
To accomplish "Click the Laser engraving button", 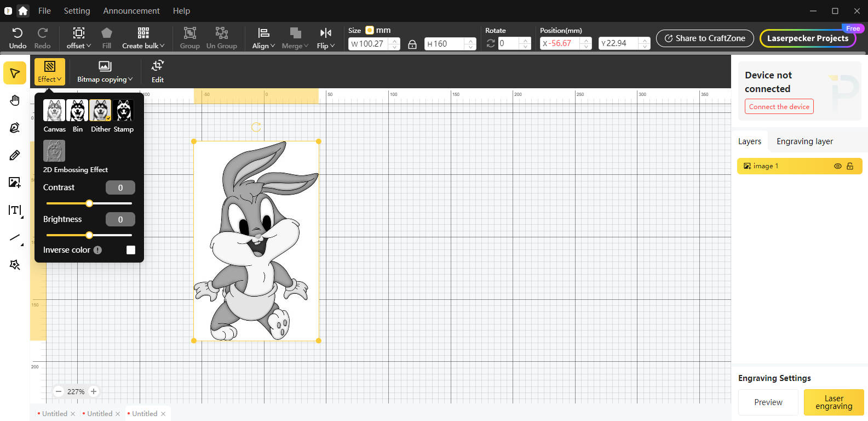I will point(834,402).
